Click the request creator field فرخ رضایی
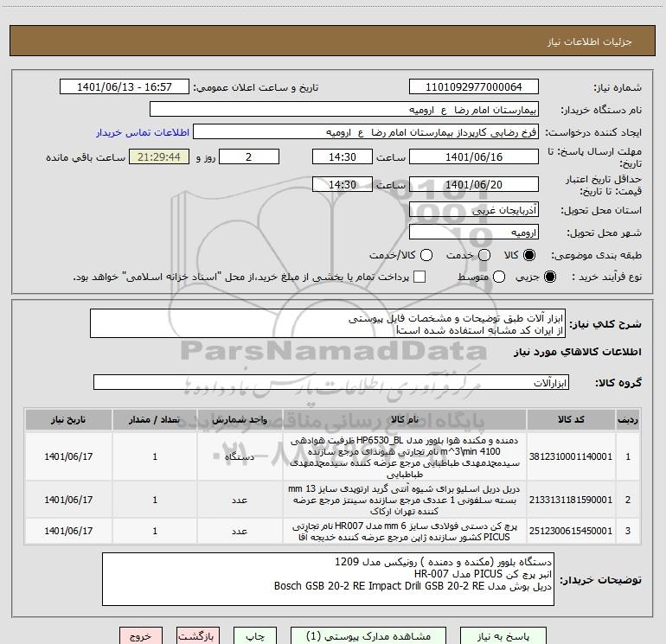This screenshot has height=644, width=666. tap(366, 131)
